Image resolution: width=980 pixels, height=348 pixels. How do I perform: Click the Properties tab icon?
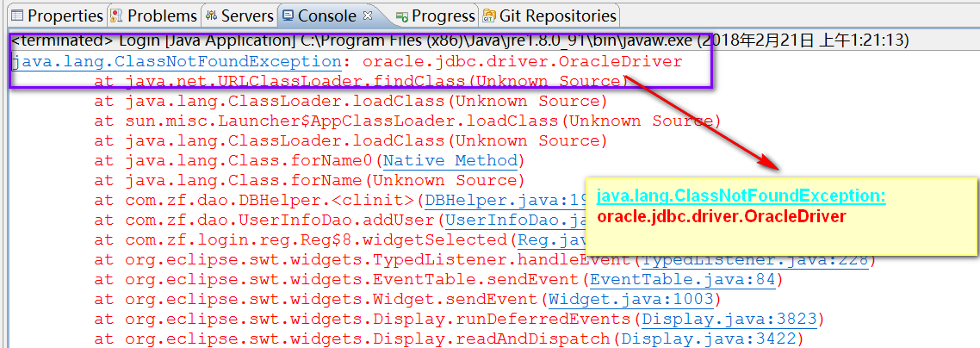pos(19,16)
